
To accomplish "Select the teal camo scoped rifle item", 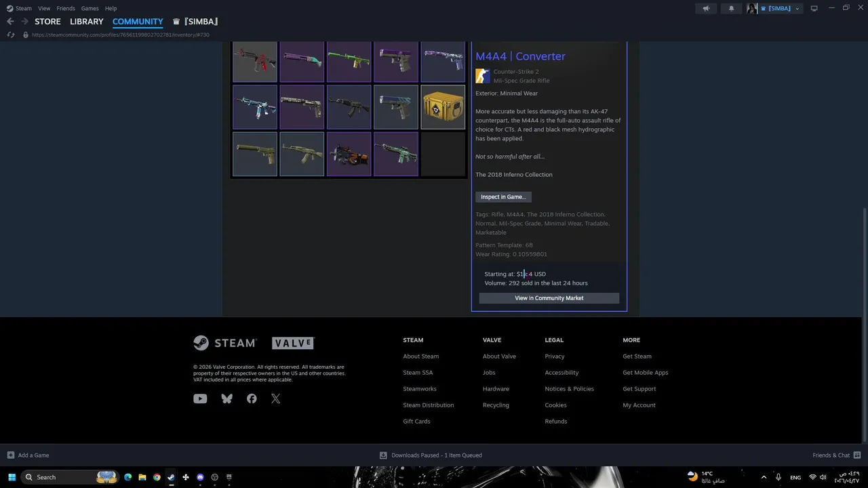I will point(396,154).
